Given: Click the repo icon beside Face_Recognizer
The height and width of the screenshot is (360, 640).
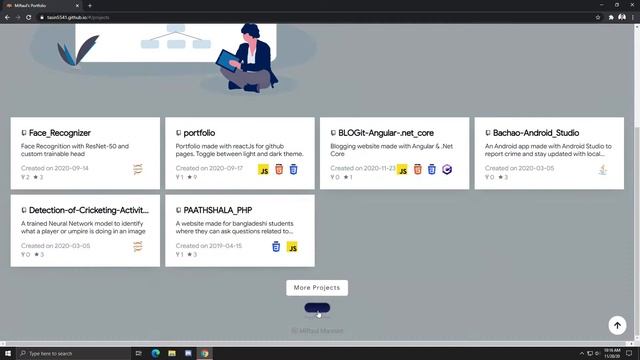Looking at the screenshot, I should (x=24, y=133).
